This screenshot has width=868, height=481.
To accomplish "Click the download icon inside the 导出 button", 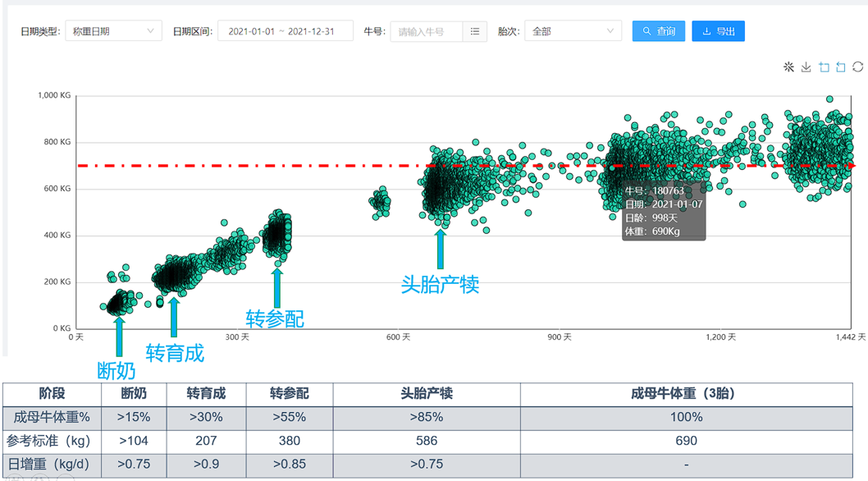I will pos(707,30).
